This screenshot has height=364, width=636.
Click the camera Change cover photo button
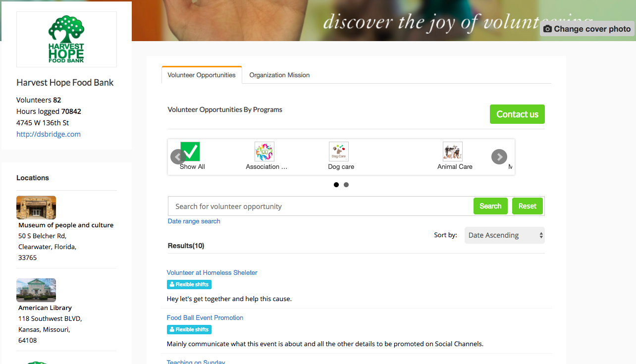587,29
